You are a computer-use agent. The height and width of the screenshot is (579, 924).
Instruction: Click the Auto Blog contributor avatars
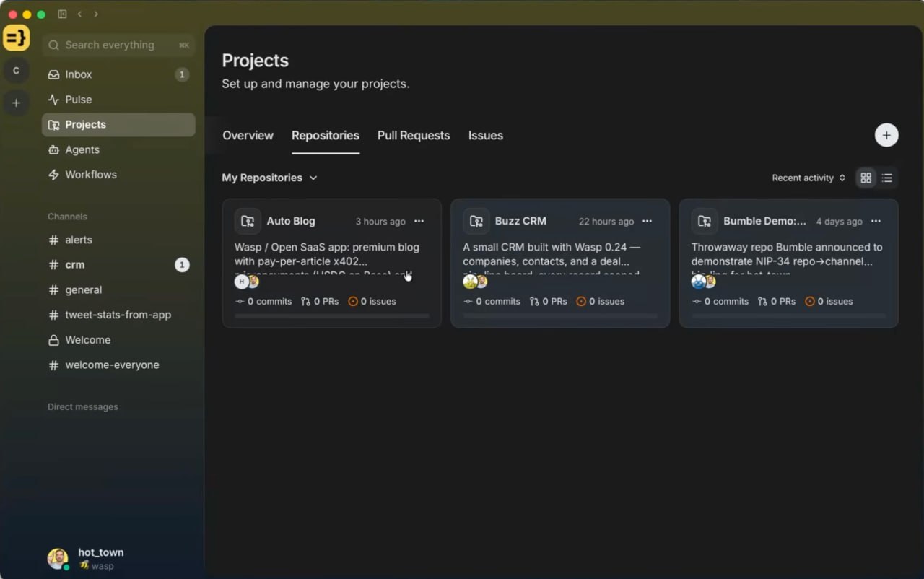[247, 282]
